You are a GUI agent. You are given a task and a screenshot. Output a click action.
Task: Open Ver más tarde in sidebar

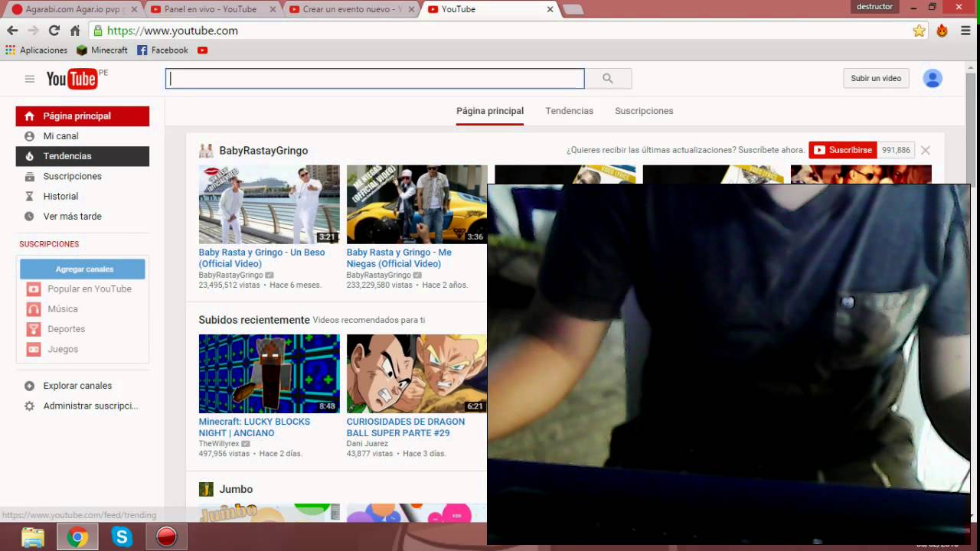pos(83,217)
